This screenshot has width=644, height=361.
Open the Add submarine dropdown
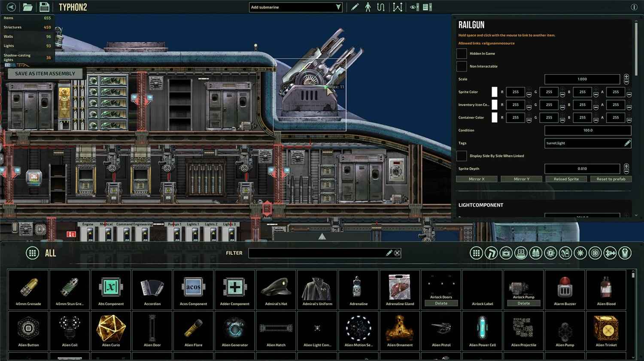[x=295, y=7]
